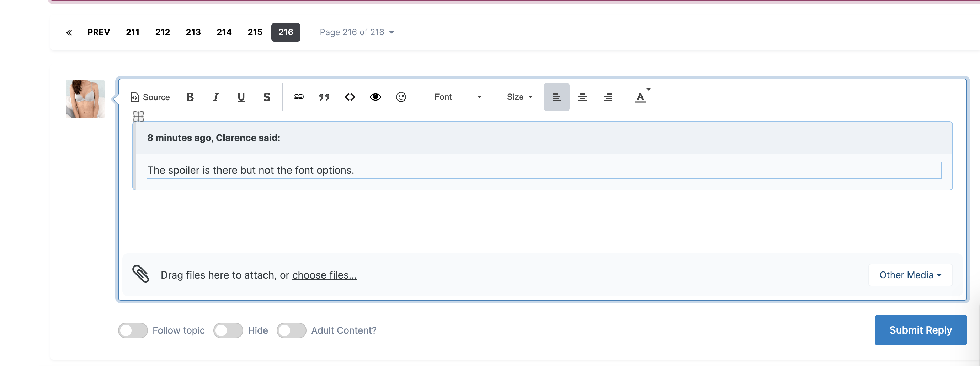The width and height of the screenshot is (980, 366).
Task: Go to page 213
Action: pos(193,32)
